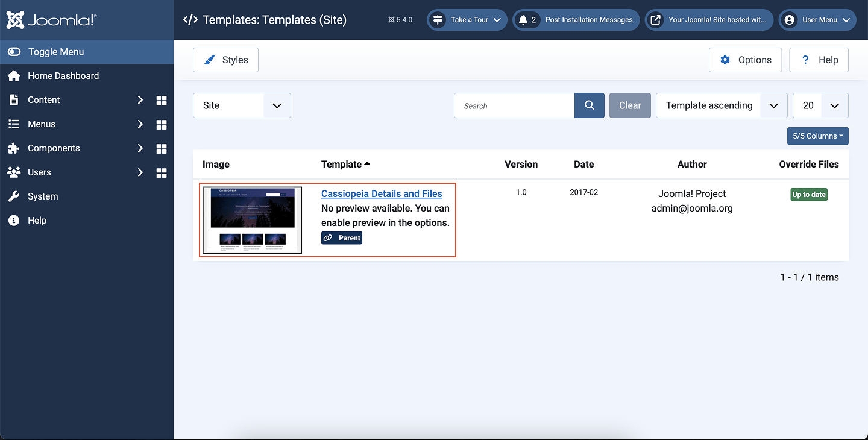
Task: Open the User Menu dropdown
Action: point(817,20)
